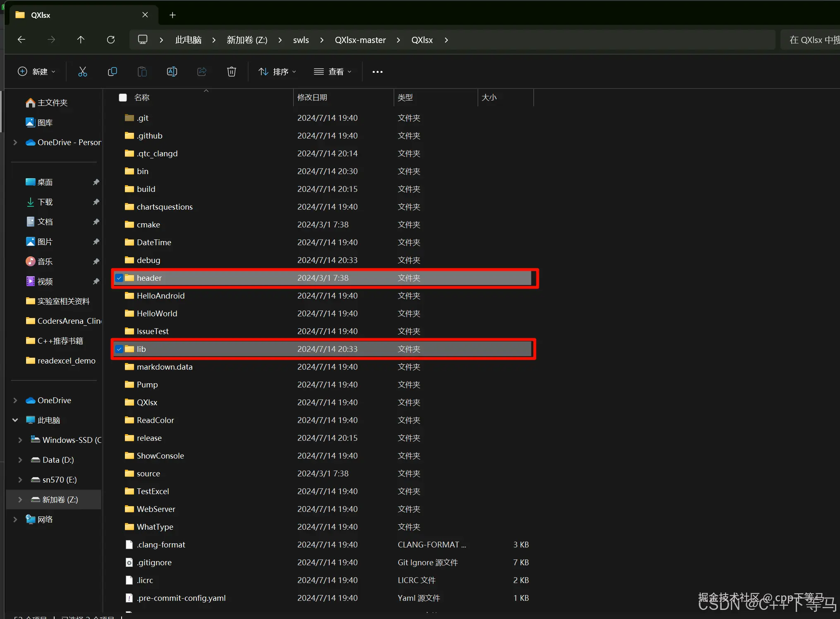Open the 排序 sort dropdown

point(277,72)
